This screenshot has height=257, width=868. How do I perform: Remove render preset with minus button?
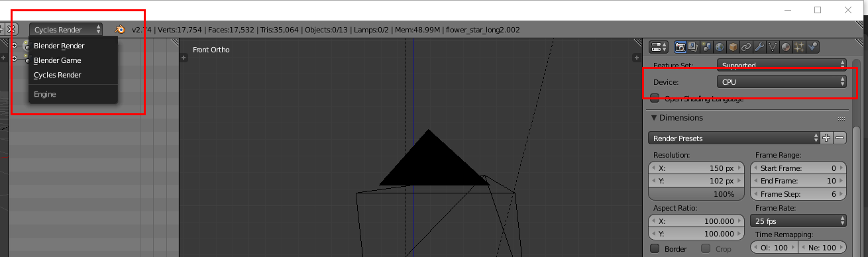[x=840, y=138]
